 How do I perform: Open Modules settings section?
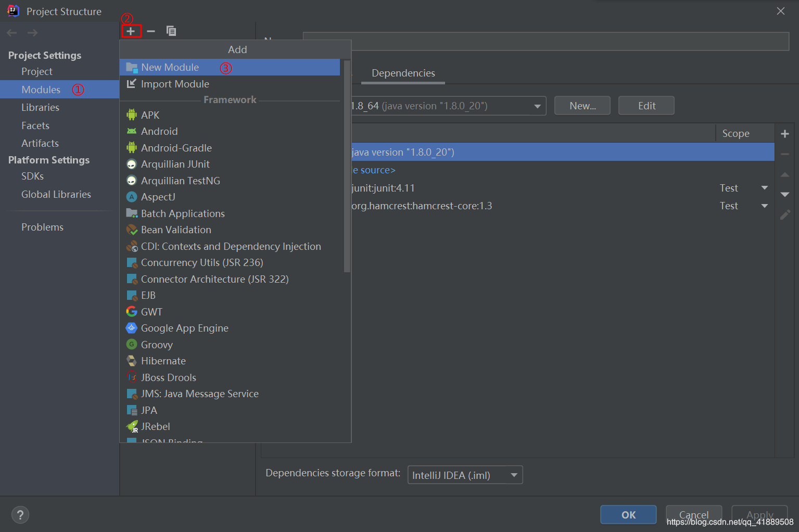(60, 90)
